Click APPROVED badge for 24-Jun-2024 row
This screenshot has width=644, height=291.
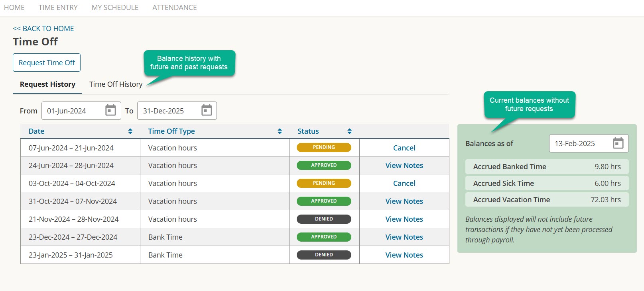pos(324,165)
